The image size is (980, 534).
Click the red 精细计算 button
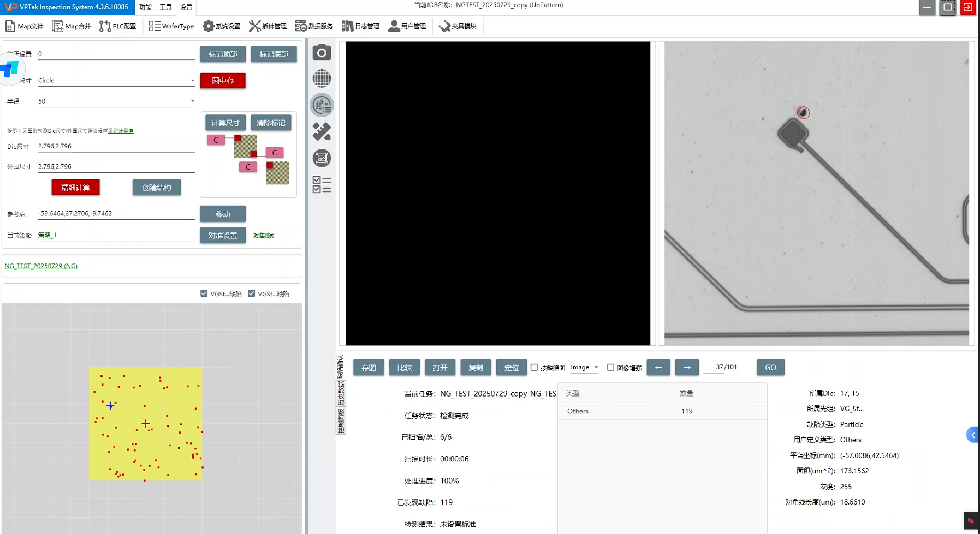(x=75, y=188)
